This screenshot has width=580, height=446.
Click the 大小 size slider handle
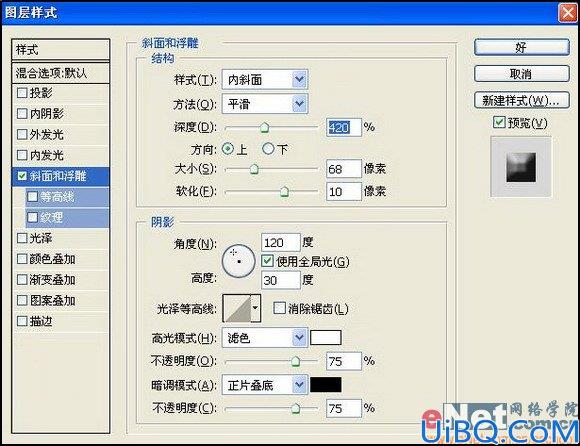click(254, 169)
